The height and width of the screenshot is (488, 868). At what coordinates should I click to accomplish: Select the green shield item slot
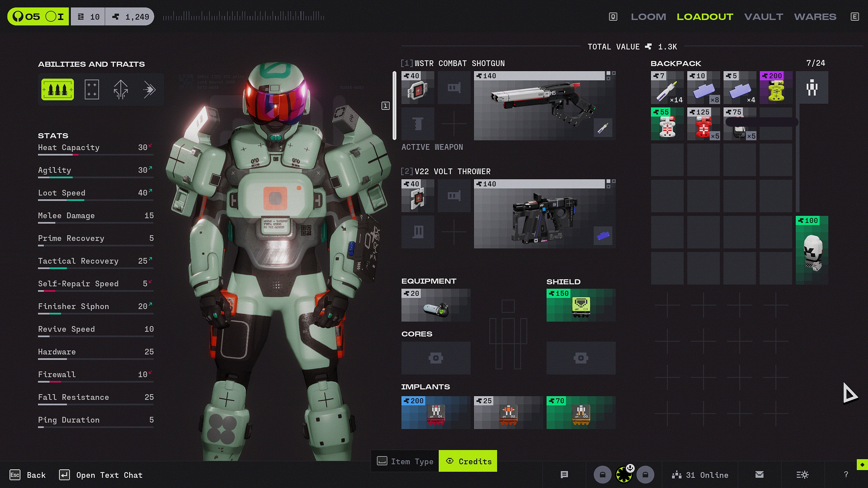pos(581,305)
